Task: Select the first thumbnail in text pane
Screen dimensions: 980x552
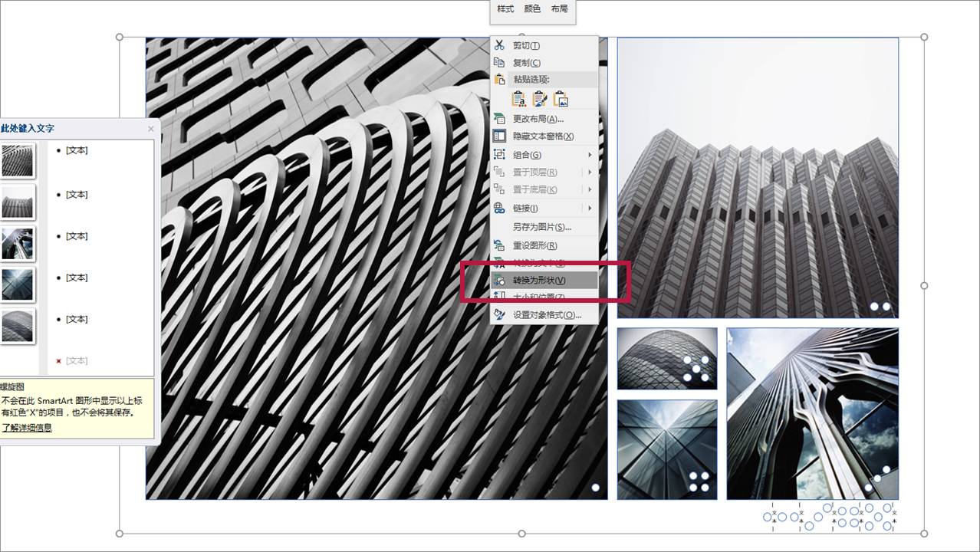Action: pos(18,160)
